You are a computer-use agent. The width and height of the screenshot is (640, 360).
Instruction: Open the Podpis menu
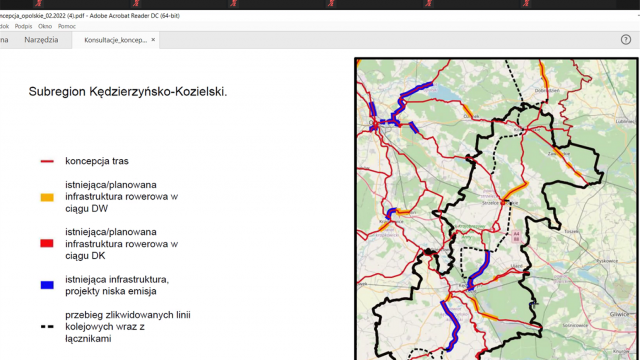tap(23, 26)
